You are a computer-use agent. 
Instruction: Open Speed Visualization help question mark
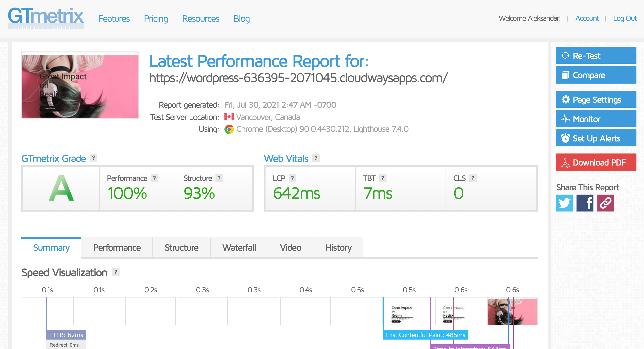[116, 272]
